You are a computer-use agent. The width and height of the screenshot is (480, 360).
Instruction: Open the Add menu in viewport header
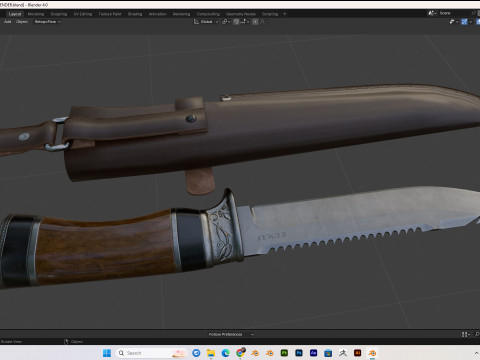(x=8, y=22)
